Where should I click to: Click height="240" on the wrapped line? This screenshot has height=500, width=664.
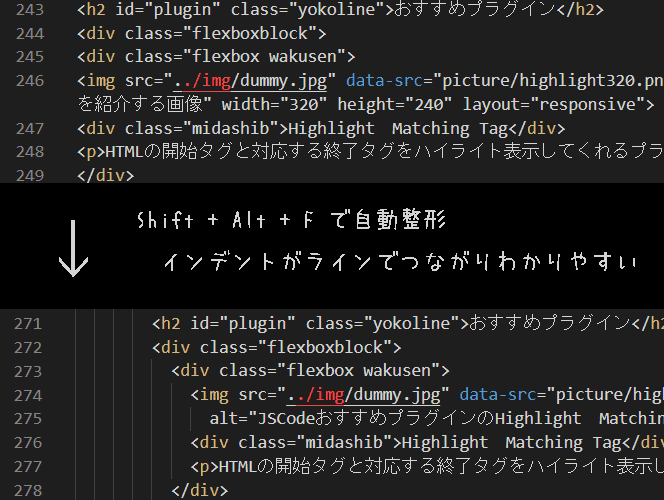point(395,105)
